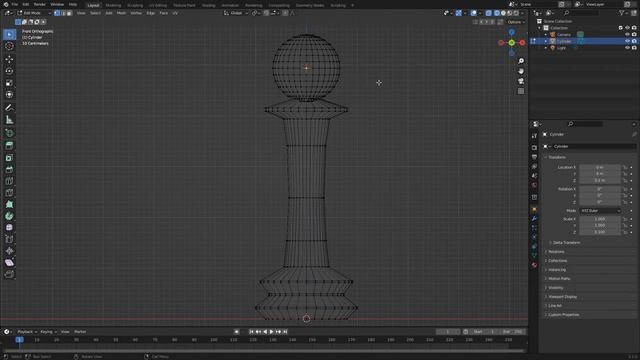Select the Edge Slide tool
Viewport: 640px width, 360px height.
(x=9, y=239)
